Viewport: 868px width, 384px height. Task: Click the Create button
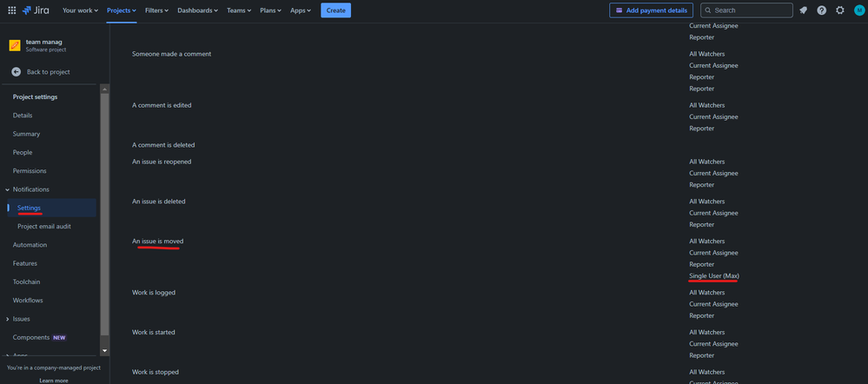(335, 10)
